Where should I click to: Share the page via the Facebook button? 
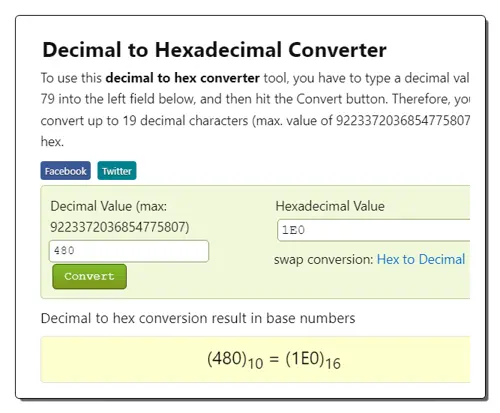[x=66, y=171]
